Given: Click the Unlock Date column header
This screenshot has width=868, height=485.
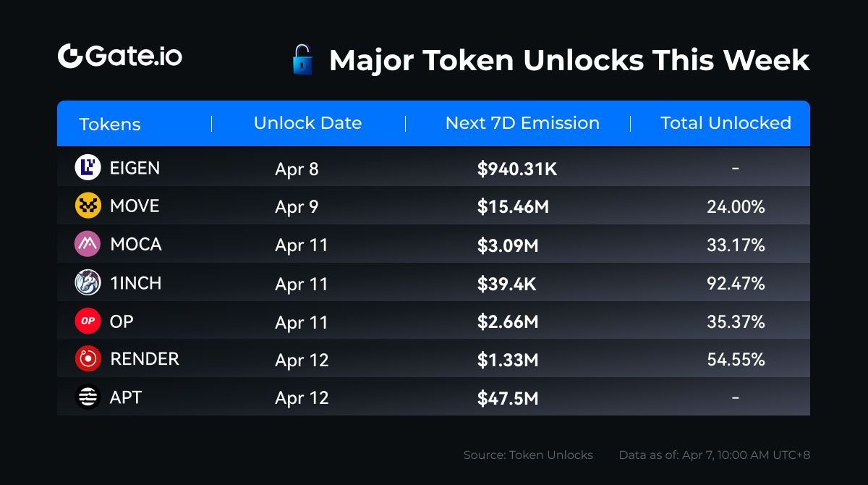Looking at the screenshot, I should click(x=307, y=123).
